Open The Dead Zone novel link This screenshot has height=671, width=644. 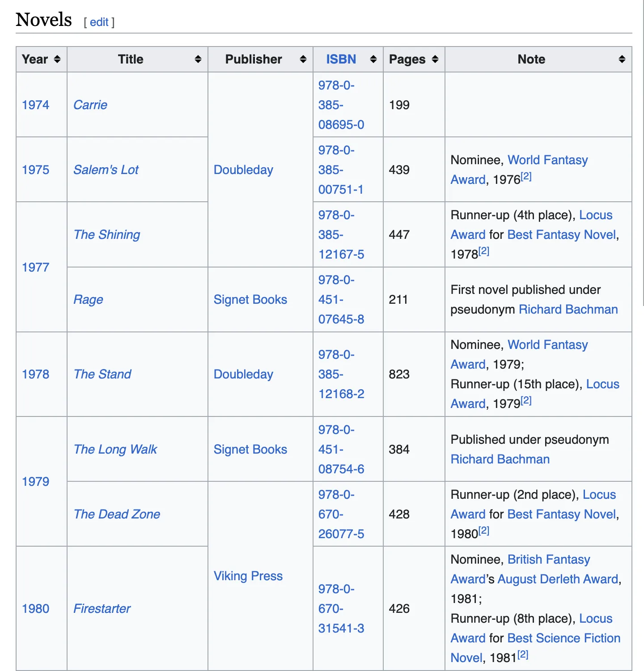tap(117, 514)
